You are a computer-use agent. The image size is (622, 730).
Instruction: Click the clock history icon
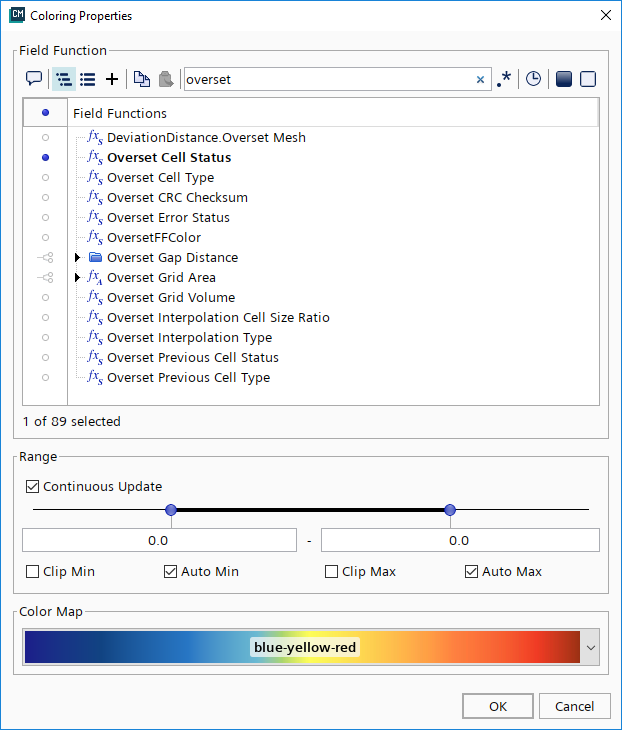[533, 79]
